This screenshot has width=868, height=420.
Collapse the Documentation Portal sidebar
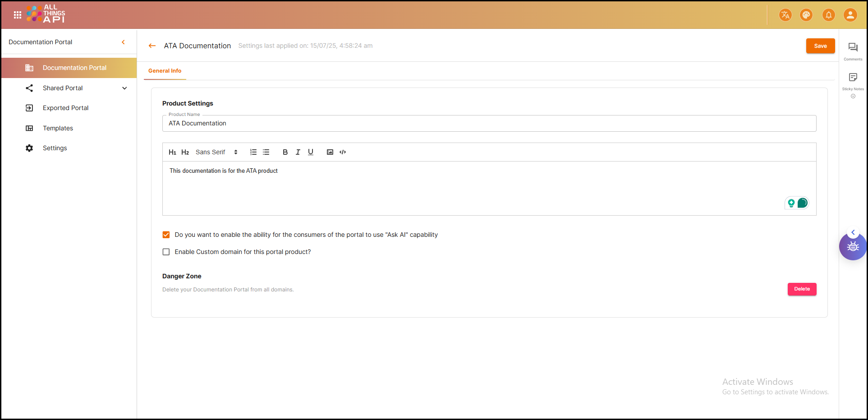click(x=123, y=42)
